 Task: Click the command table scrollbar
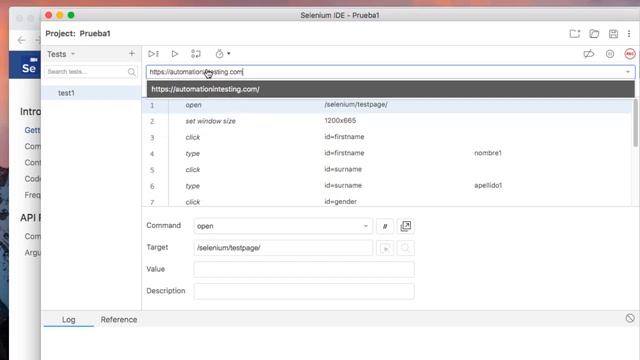[x=636, y=122]
